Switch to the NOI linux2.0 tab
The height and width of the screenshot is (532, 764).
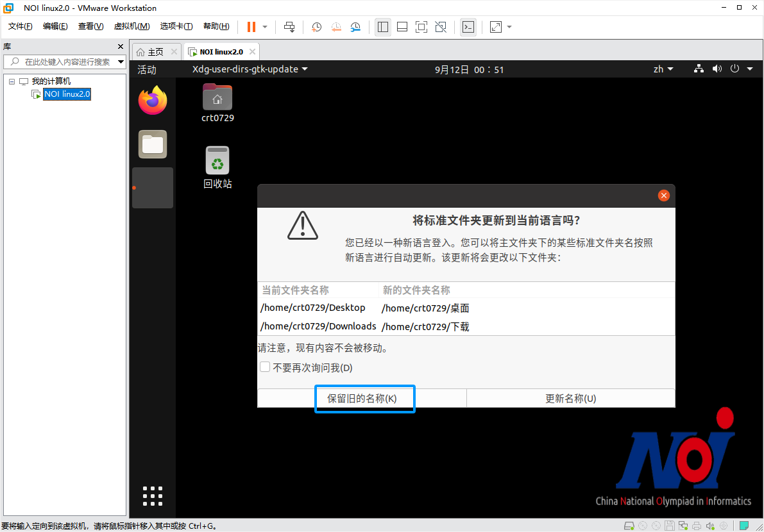click(x=222, y=51)
